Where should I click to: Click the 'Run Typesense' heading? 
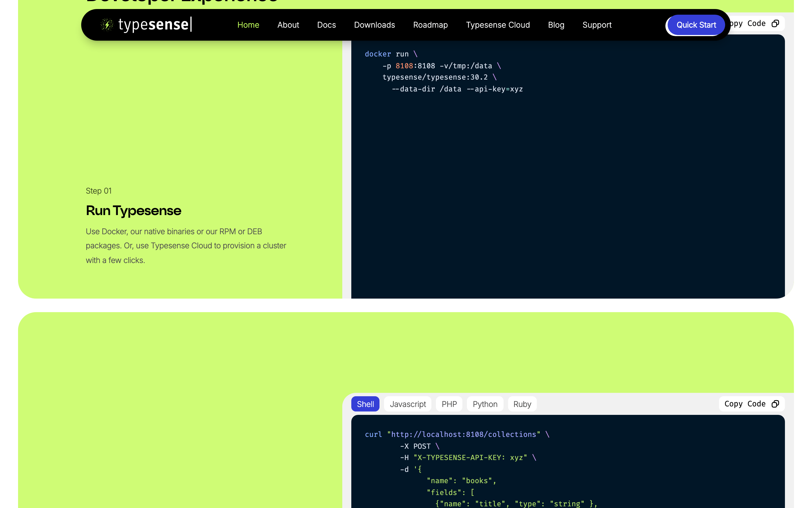tap(134, 211)
